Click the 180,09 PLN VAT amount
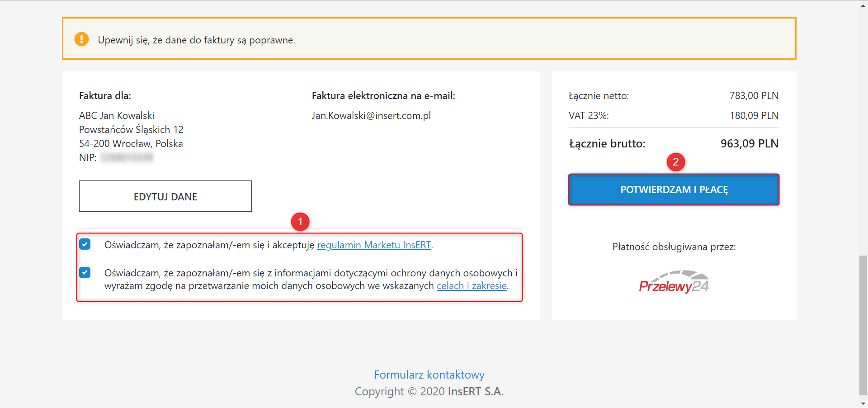Image resolution: width=868 pixels, height=408 pixels. [x=754, y=116]
